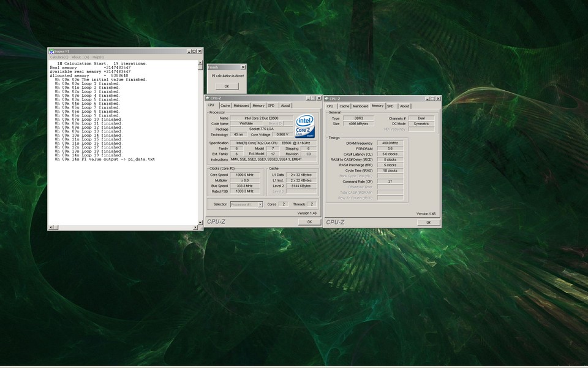Click the CAS# Latency value 5.0 clocks
Image resolution: width=588 pixels, height=368 pixels.
[x=390, y=154]
